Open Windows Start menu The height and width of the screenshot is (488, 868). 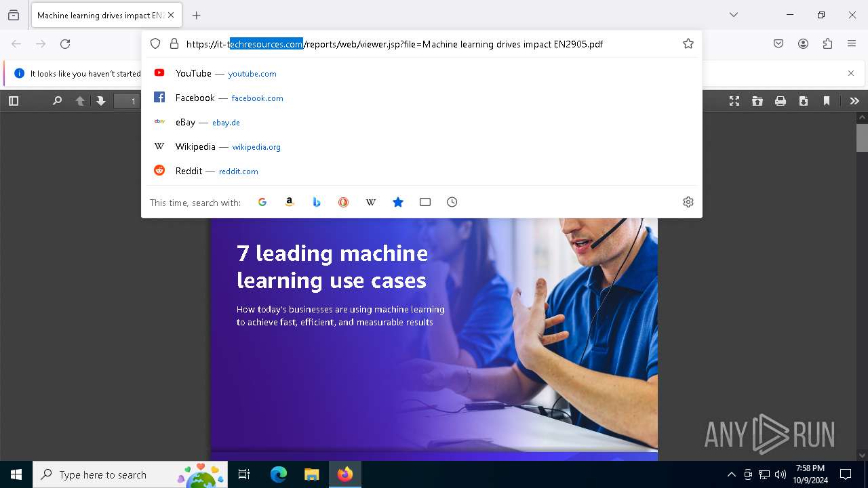tap(16, 474)
